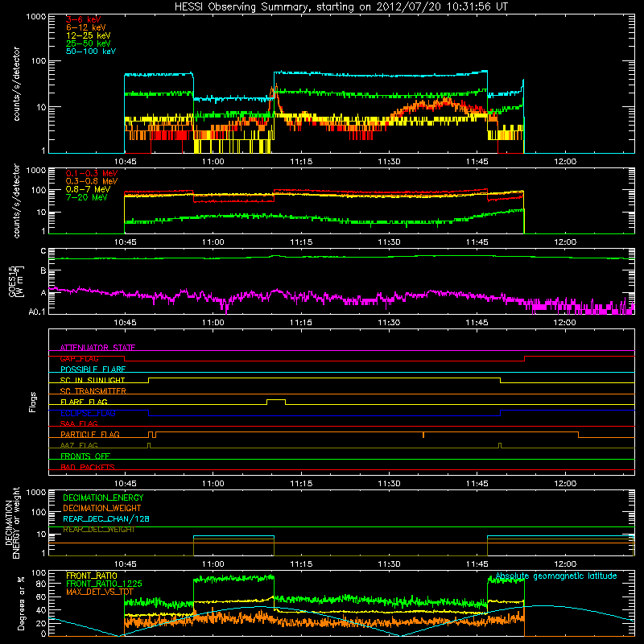The height and width of the screenshot is (644, 644).
Task: Click counts/s/detector axis title of top panel
Action: [x=16, y=84]
